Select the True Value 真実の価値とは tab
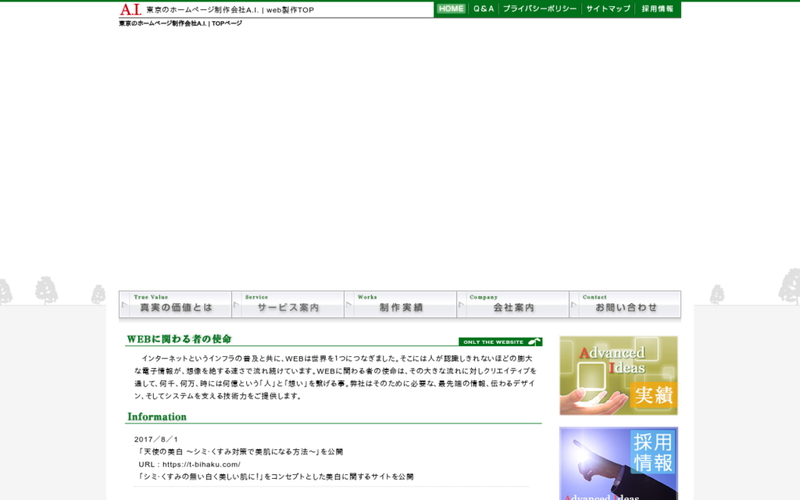This screenshot has height=500, width=800. coord(175,305)
